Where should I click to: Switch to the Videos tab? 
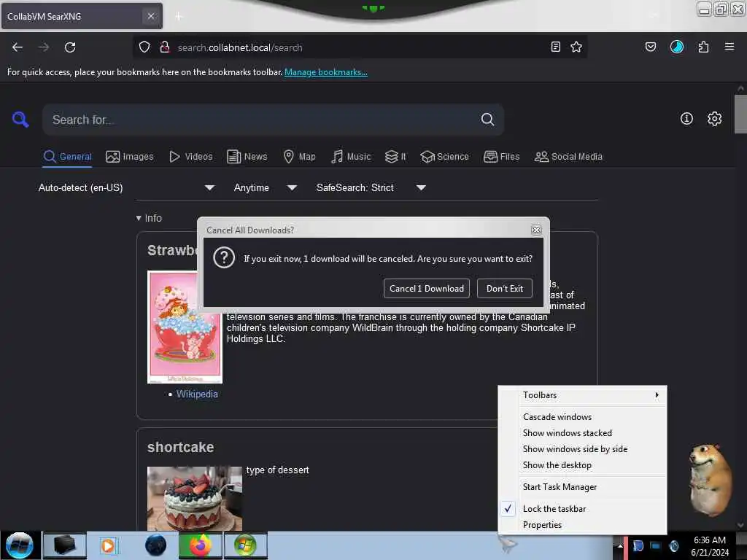(191, 156)
